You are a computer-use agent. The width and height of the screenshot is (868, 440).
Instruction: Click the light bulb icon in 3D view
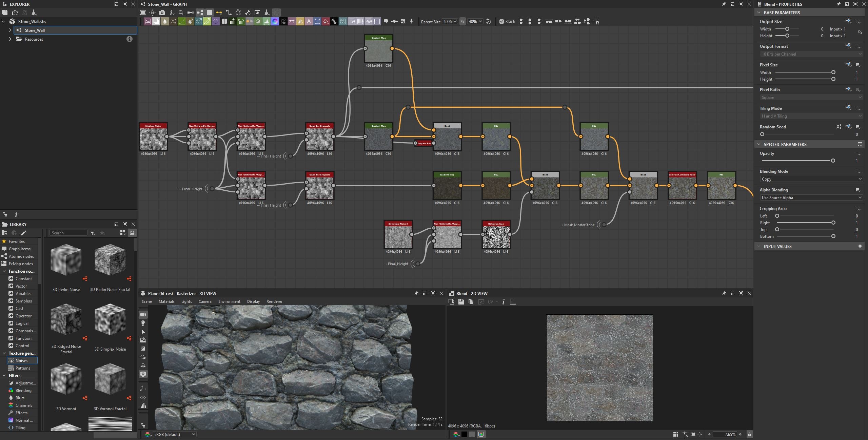(x=143, y=323)
